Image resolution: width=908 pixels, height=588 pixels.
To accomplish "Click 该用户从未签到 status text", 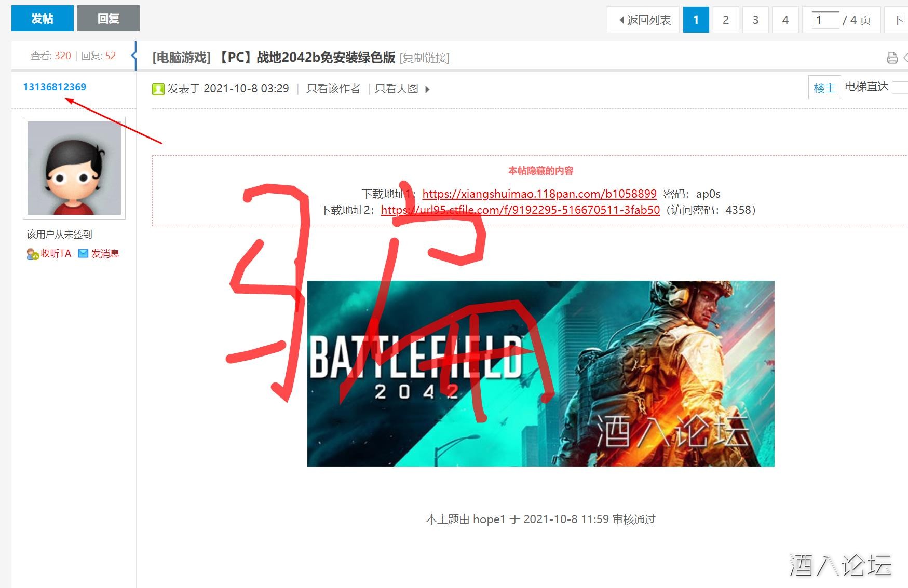I will point(59,234).
